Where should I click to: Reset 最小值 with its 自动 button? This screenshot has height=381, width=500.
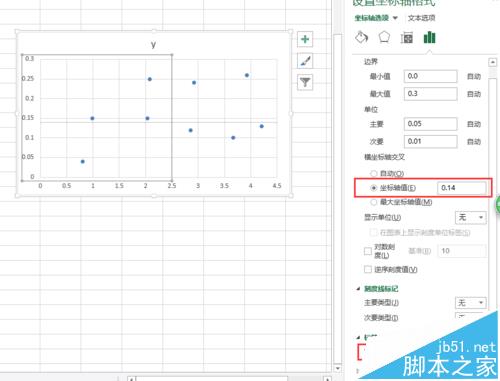[x=474, y=77]
